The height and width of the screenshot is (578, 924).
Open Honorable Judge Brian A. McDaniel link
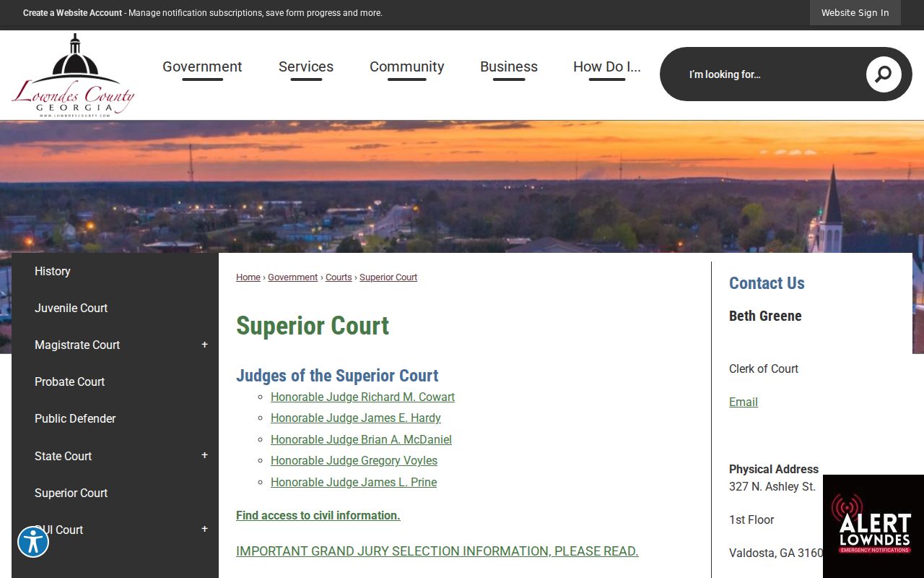tap(361, 439)
